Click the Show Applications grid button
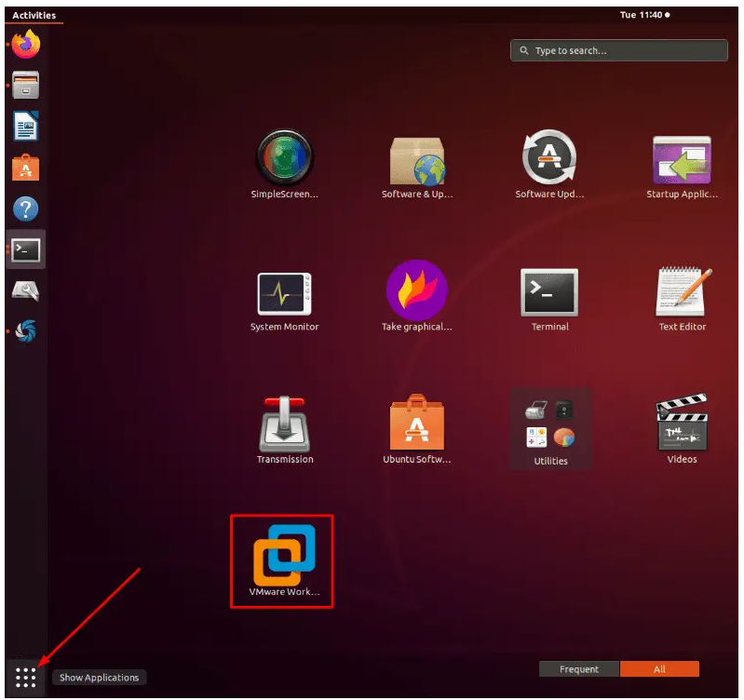Image resolution: width=744 pixels, height=700 pixels. pos(26,678)
